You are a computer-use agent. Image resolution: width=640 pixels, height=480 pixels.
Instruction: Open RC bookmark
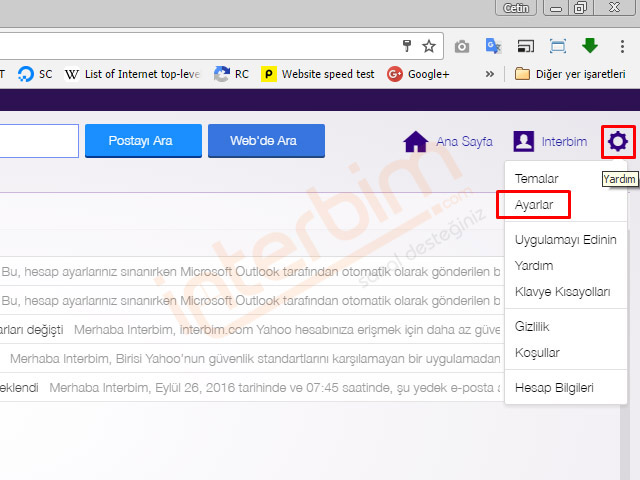pyautogui.click(x=231, y=74)
